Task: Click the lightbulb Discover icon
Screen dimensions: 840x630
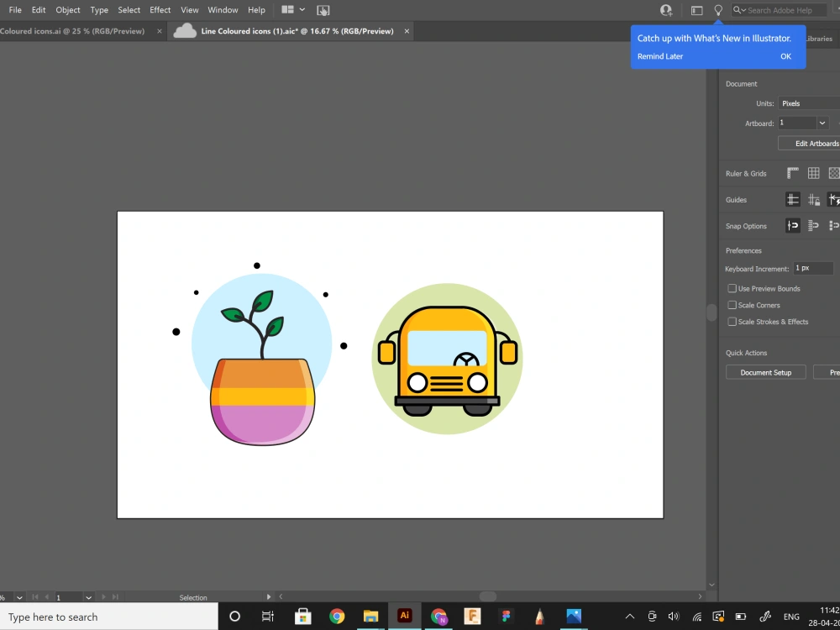Action: 718,9
